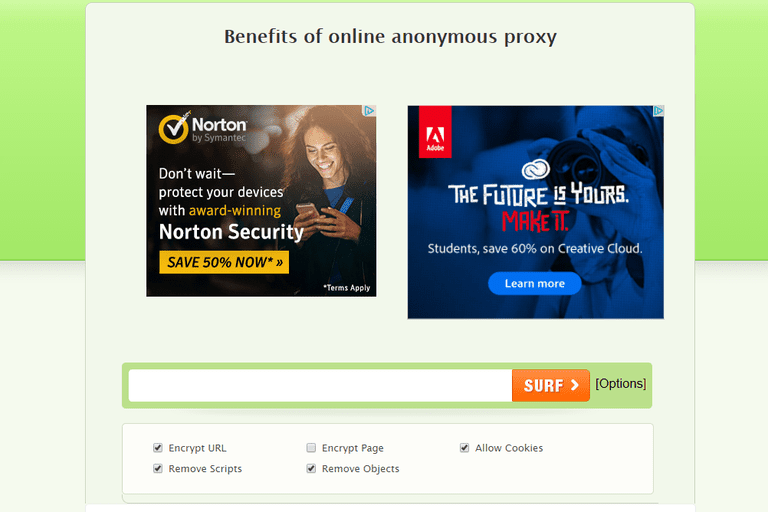Click the Terms Apply text in Norton ad
This screenshot has height=512, width=768.
[x=347, y=288]
